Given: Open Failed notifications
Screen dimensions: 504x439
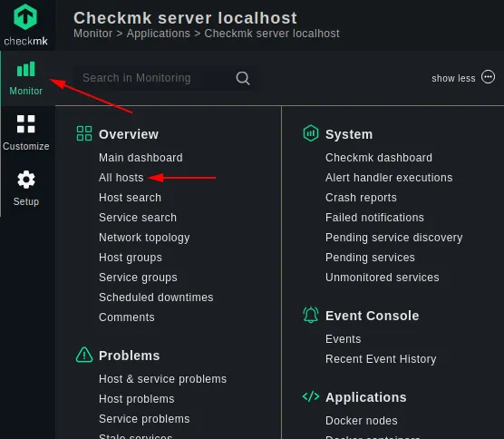Looking at the screenshot, I should 374,218.
